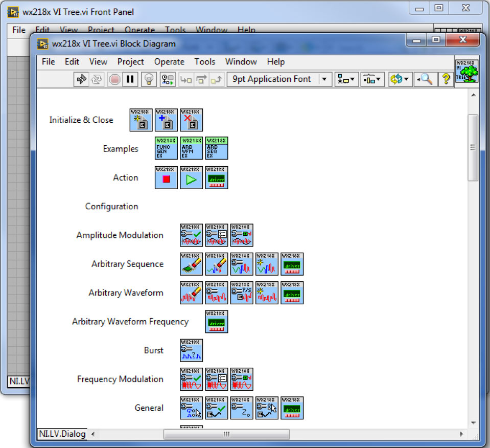Image resolution: width=490 pixels, height=448 pixels.
Task: Select the Burst configuration VI icon
Action: point(191,351)
